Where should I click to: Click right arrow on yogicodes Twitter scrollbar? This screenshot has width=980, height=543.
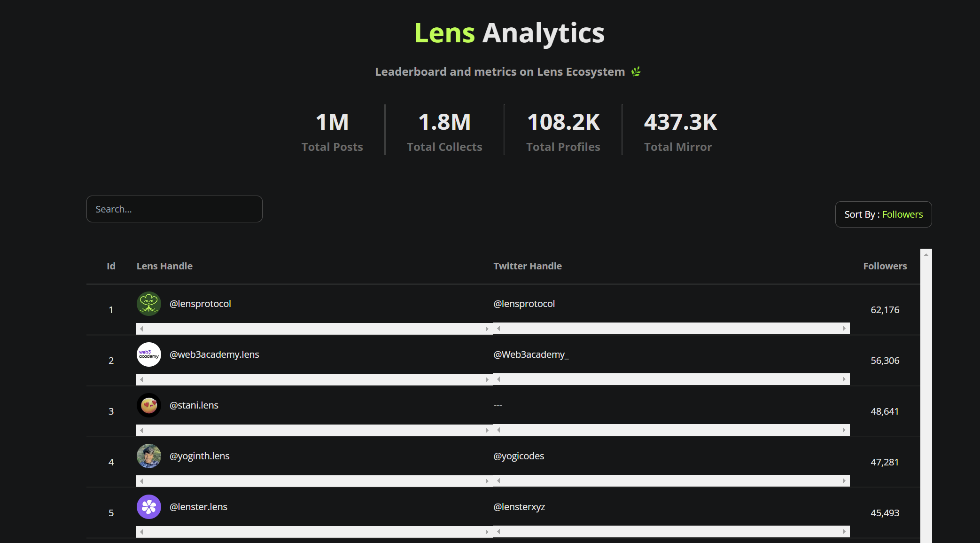point(844,481)
